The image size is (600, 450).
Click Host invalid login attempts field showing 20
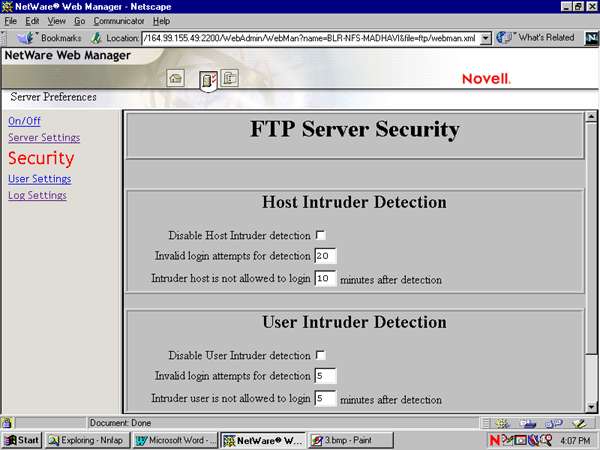click(325, 256)
